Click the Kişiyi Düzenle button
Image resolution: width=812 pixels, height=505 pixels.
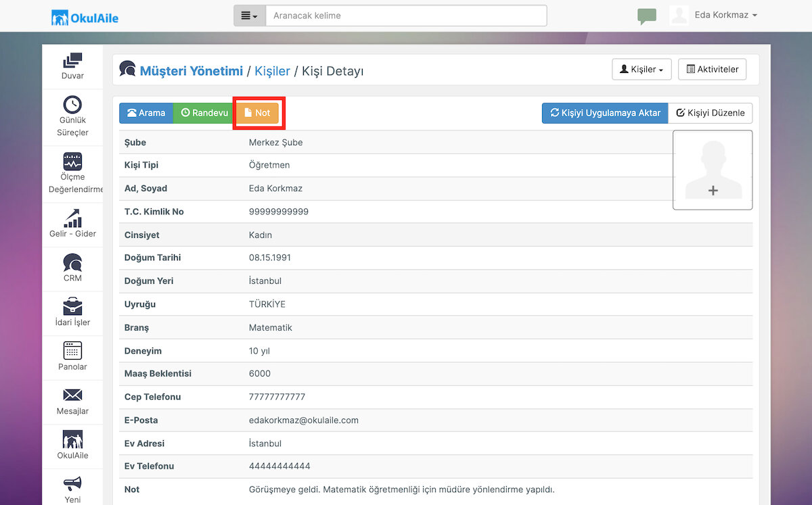710,113
